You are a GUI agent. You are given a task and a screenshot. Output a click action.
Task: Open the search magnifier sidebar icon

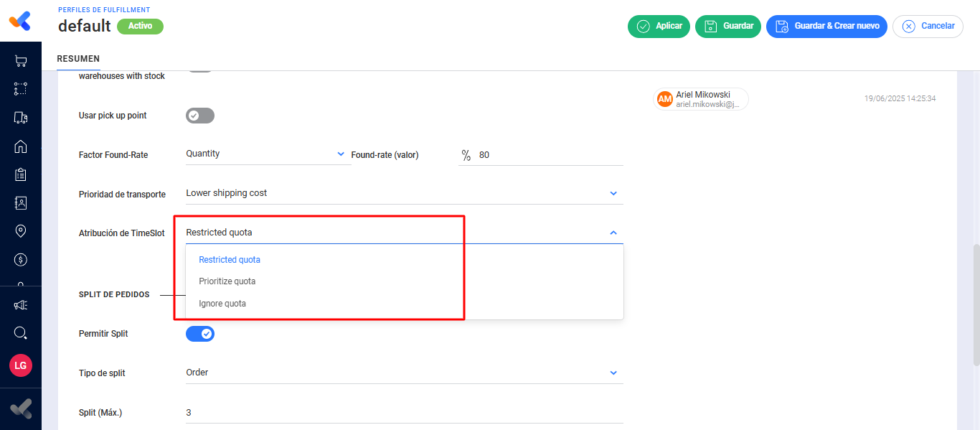click(x=21, y=333)
